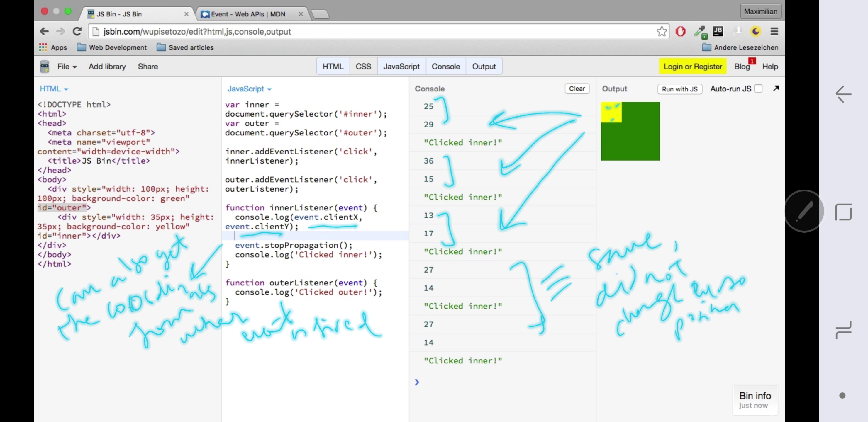Tap the phone recent apps button
Screen dimensions: 868x422
[843, 330]
